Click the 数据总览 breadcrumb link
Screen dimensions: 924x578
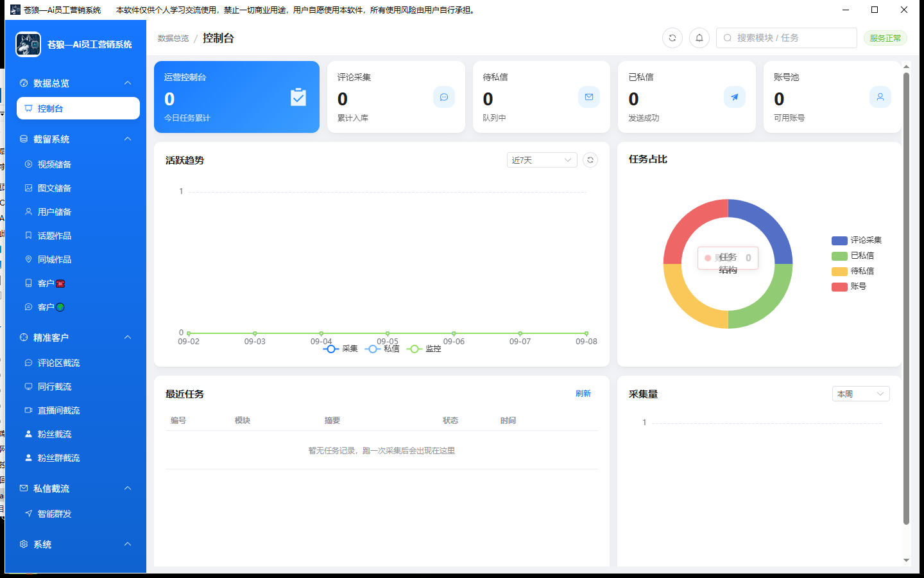(x=173, y=39)
